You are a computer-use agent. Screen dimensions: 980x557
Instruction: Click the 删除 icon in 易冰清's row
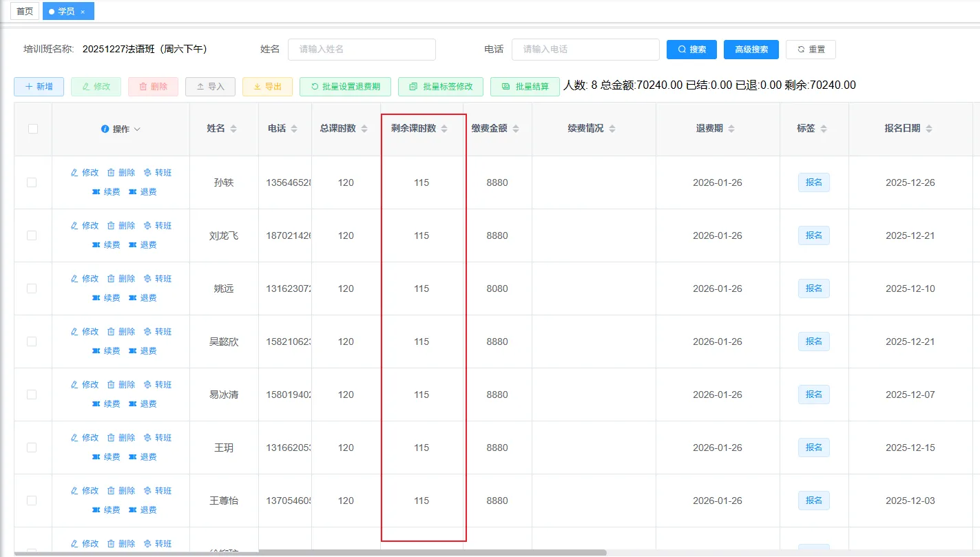click(111, 385)
